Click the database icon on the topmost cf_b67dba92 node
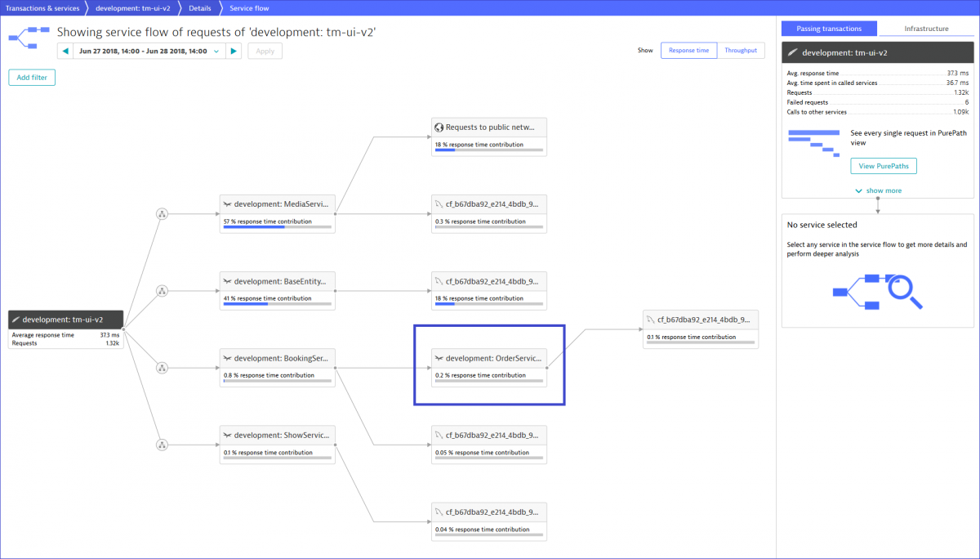 (438, 204)
